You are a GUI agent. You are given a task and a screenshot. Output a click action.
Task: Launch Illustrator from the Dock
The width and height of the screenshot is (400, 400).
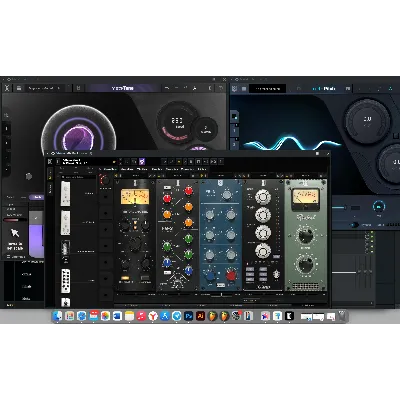[x=201, y=316]
